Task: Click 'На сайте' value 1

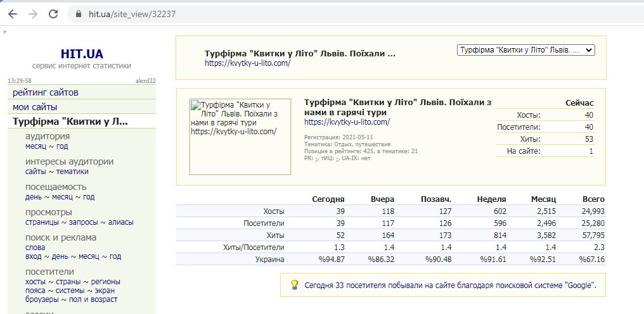Action: (x=591, y=151)
